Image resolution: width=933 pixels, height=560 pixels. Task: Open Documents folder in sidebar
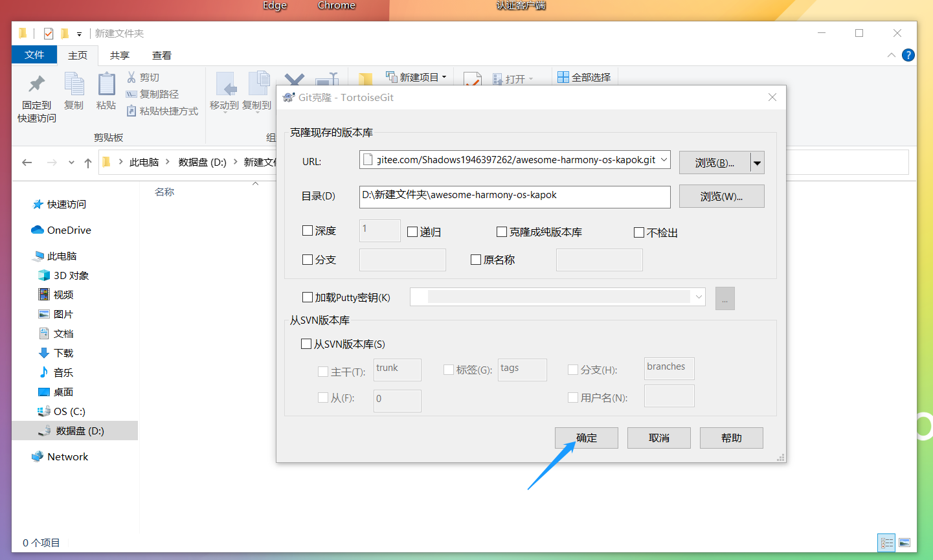click(x=56, y=333)
